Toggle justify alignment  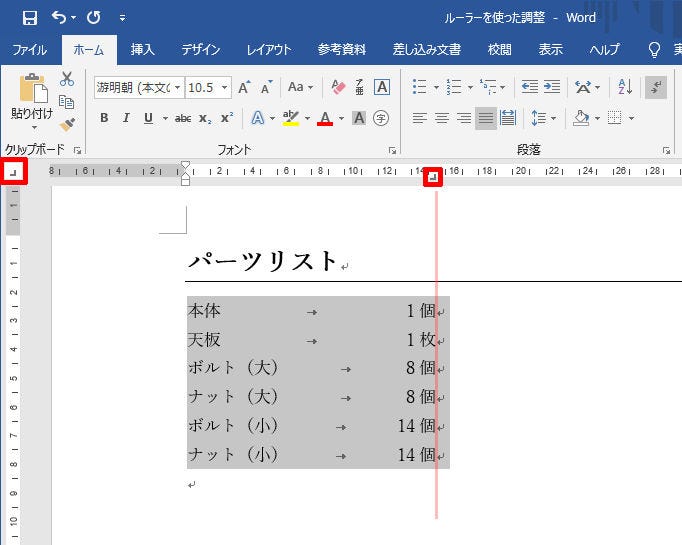pyautogui.click(x=486, y=118)
